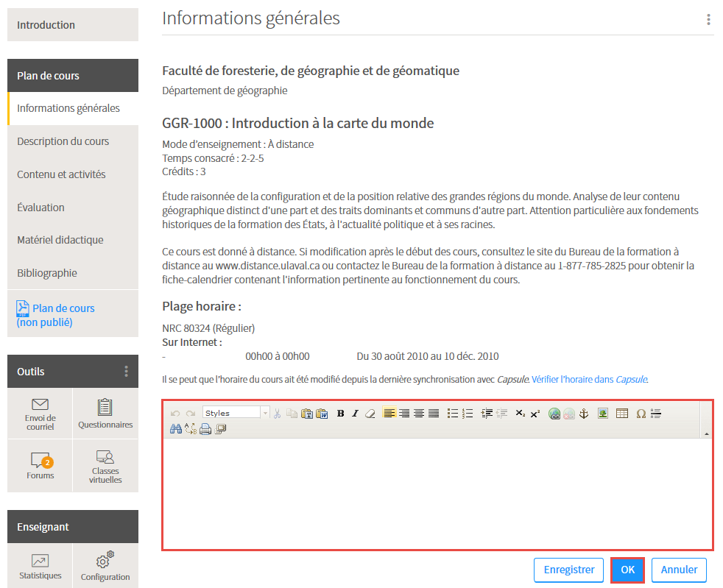Toggle the center alignment button
This screenshot has width=723, height=588.
[x=419, y=414]
